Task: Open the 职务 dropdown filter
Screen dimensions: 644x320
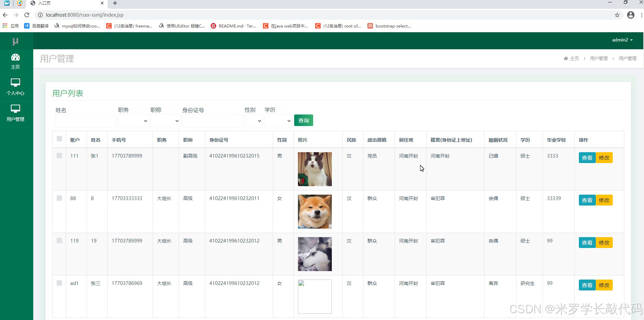Action: [x=133, y=121]
